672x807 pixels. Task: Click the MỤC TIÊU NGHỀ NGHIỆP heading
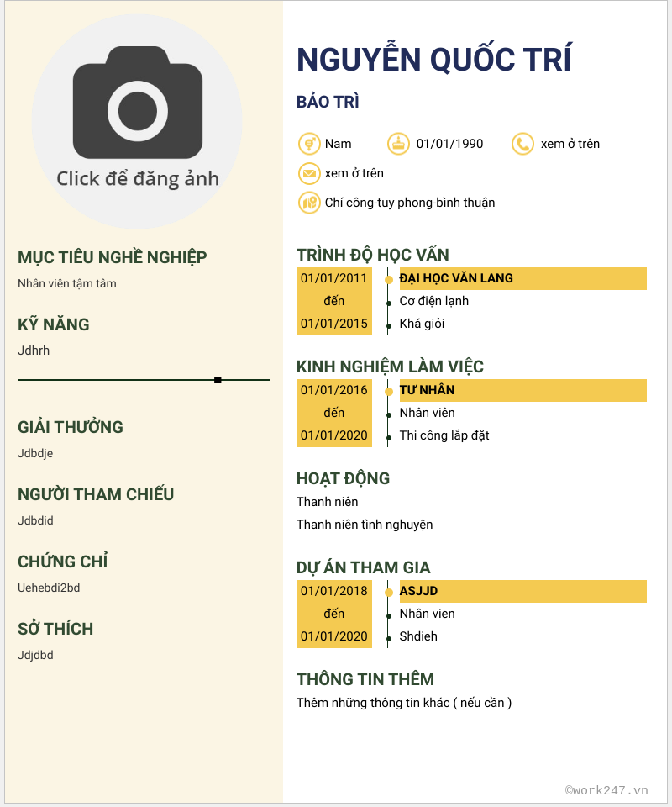pos(113,257)
